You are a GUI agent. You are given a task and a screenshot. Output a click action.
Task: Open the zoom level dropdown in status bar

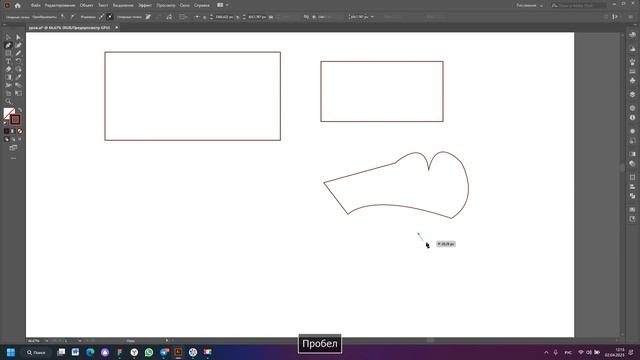tap(47, 340)
